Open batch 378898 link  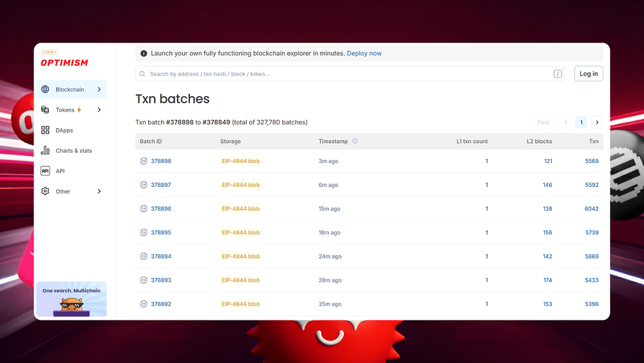coord(161,161)
